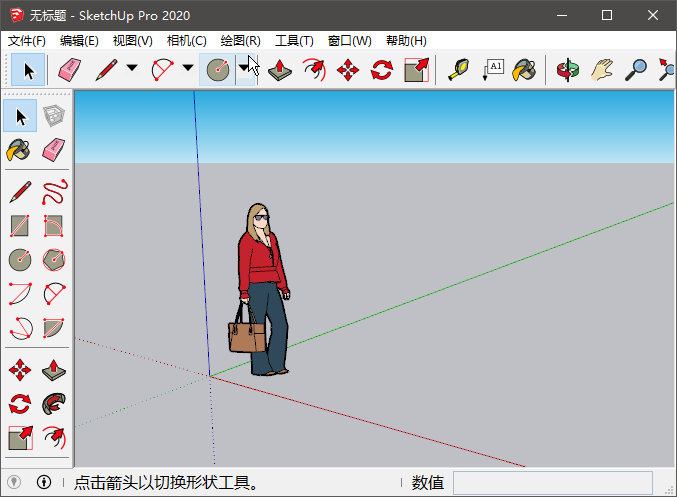
Task: Activate Push/Pull in left tool panel
Action: (54, 370)
